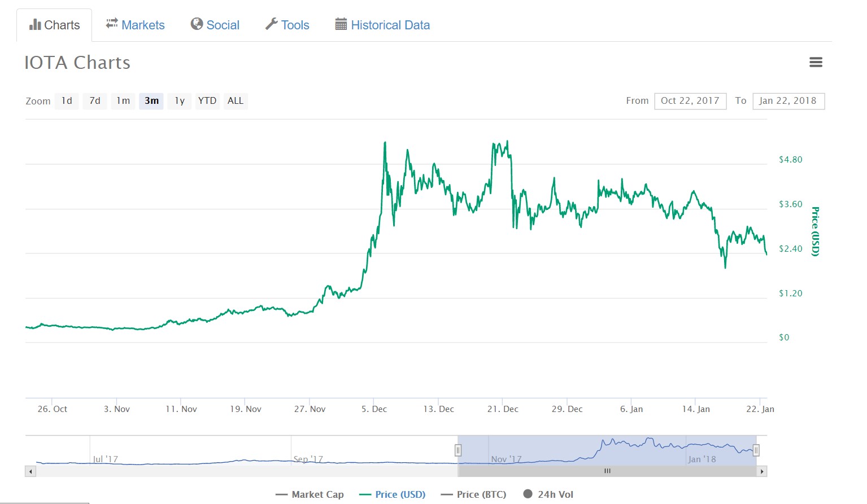Image resolution: width=867 pixels, height=504 pixels.
Task: Click the $4.80 price axis label
Action: 791,160
